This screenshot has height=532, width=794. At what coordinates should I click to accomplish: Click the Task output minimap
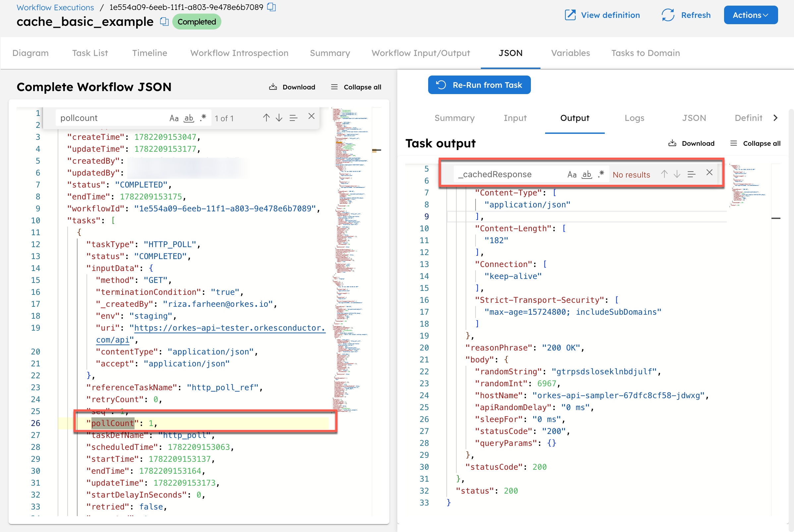click(748, 186)
